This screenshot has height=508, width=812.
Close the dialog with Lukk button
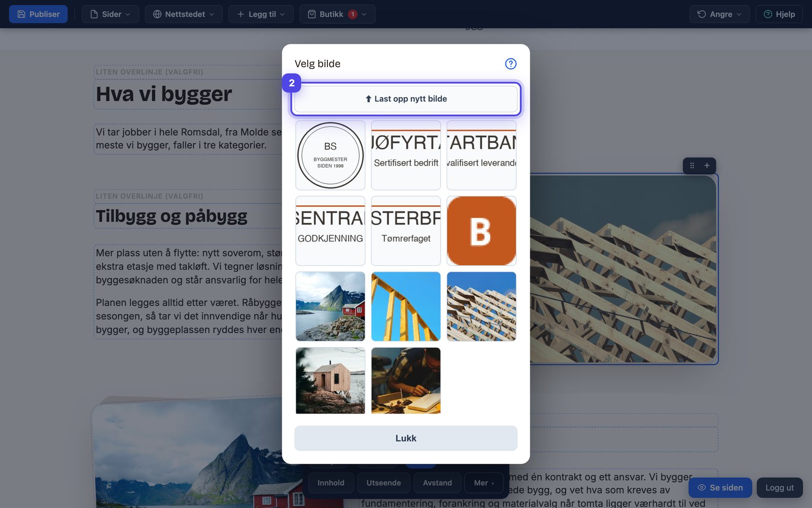click(406, 438)
